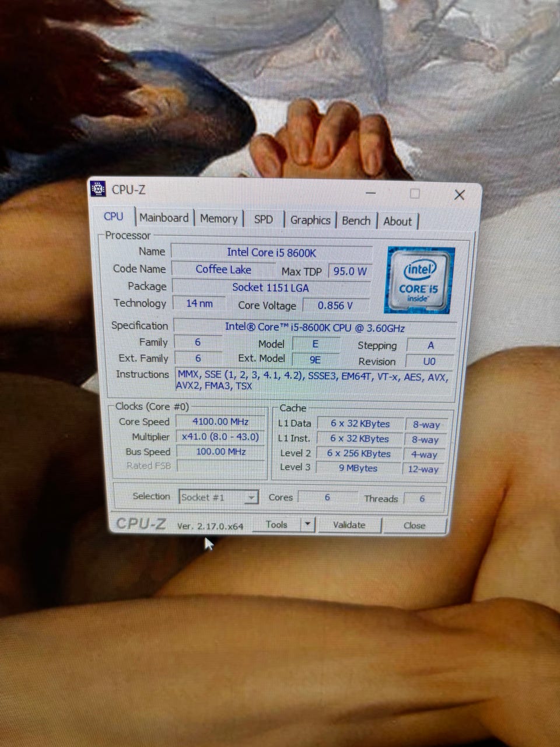The image size is (560, 747).
Task: Click the version text 'Ver. 2.17.0.x64'
Action: coord(211,526)
